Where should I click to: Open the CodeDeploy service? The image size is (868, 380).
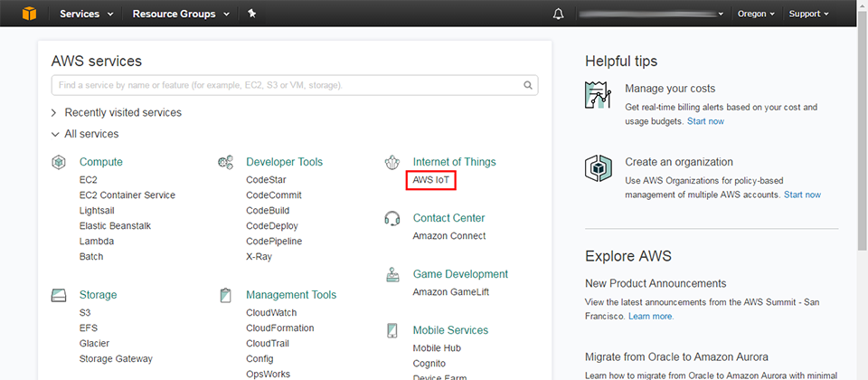pos(272,226)
